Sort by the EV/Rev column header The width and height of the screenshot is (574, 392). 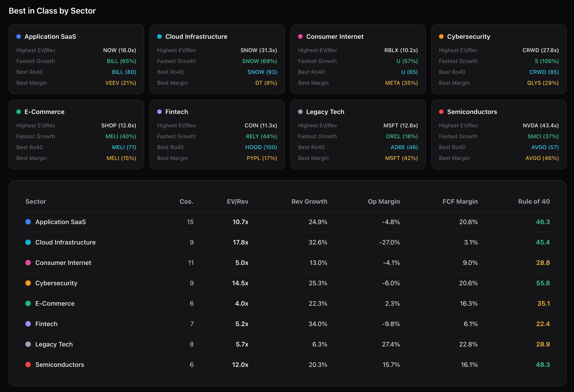(237, 202)
